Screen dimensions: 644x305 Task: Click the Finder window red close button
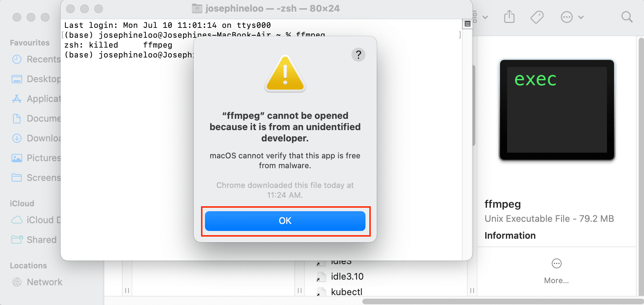[17, 17]
